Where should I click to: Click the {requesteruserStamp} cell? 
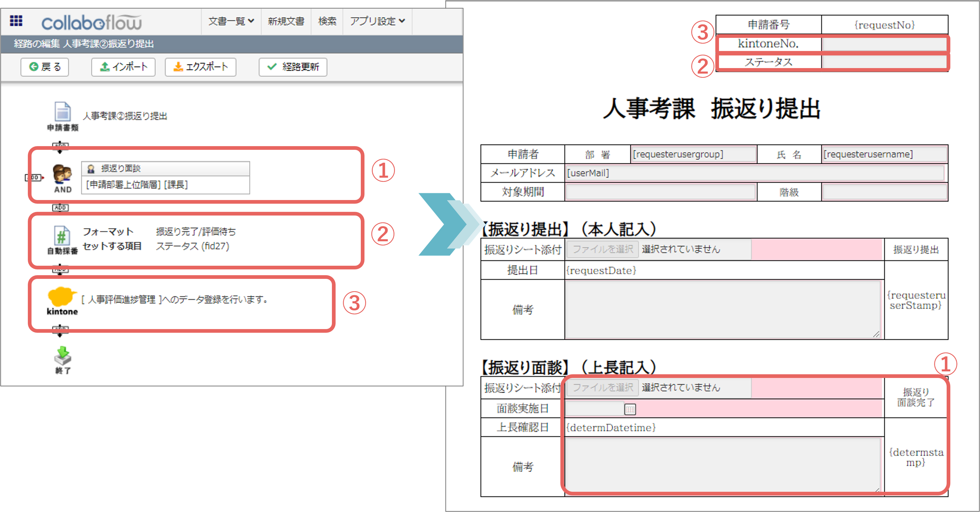coord(916,300)
